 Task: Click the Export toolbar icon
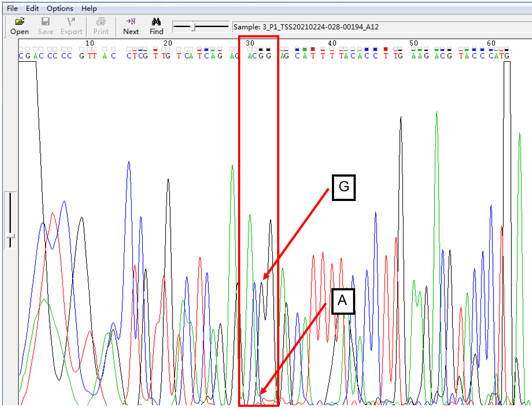[72, 27]
